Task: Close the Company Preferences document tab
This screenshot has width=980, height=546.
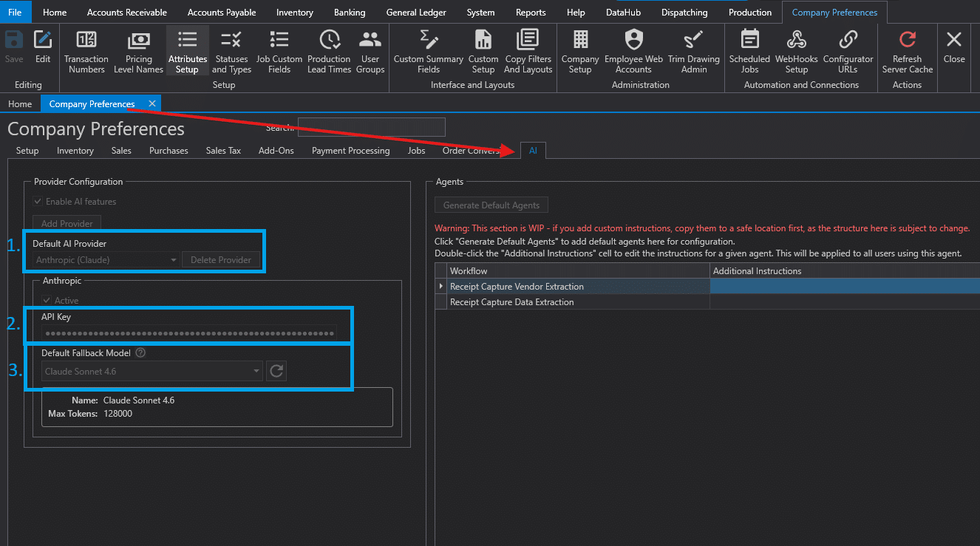Action: click(x=152, y=104)
